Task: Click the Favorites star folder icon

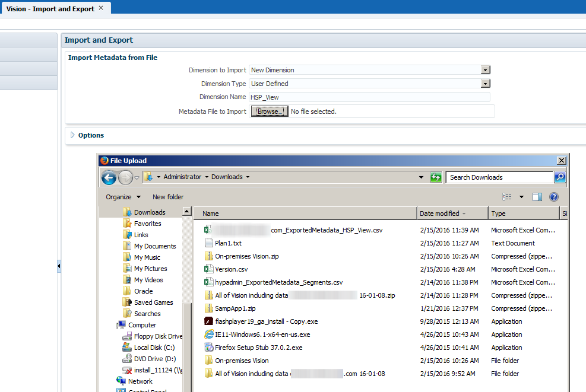Action: pos(127,223)
